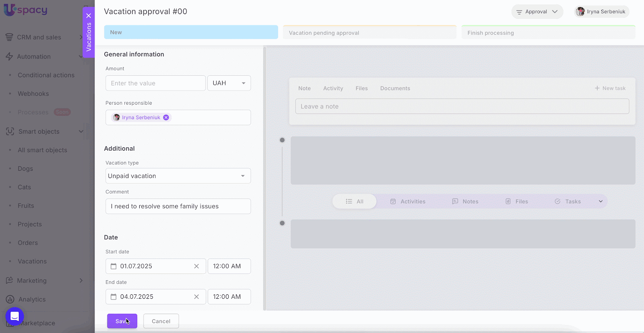The height and width of the screenshot is (333, 644).
Task: Click the Amount value input field
Action: coord(155,83)
